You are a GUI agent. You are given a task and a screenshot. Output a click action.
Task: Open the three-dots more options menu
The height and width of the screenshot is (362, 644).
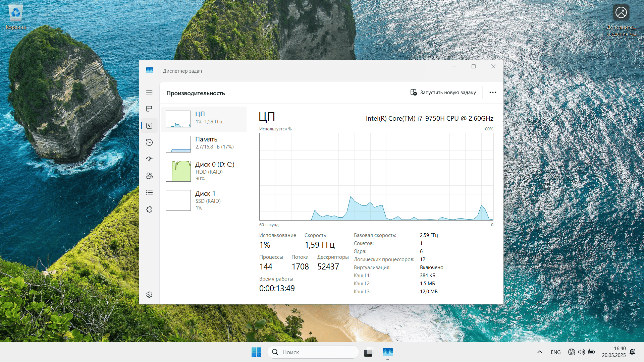493,93
